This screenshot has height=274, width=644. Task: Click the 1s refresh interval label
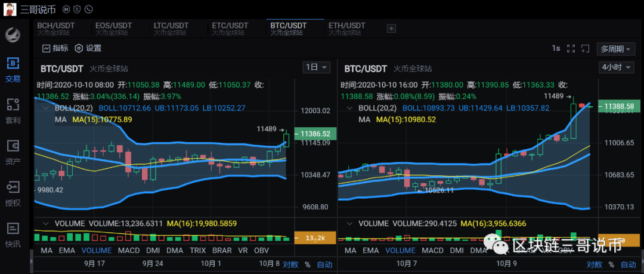556,48
